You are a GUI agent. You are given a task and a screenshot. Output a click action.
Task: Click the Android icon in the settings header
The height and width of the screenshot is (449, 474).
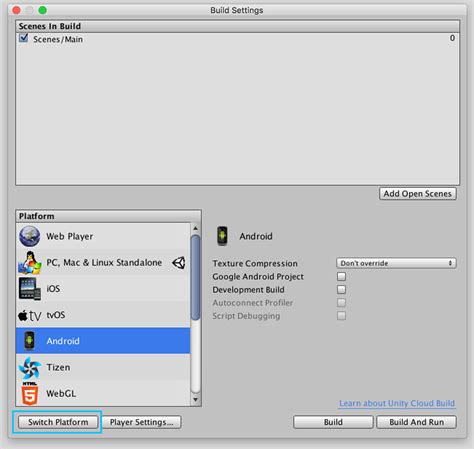click(x=222, y=236)
